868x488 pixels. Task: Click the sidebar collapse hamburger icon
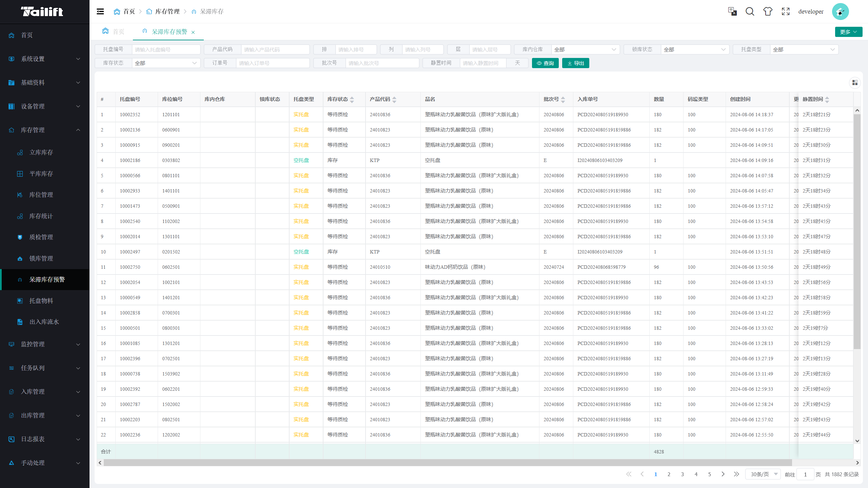[100, 12]
